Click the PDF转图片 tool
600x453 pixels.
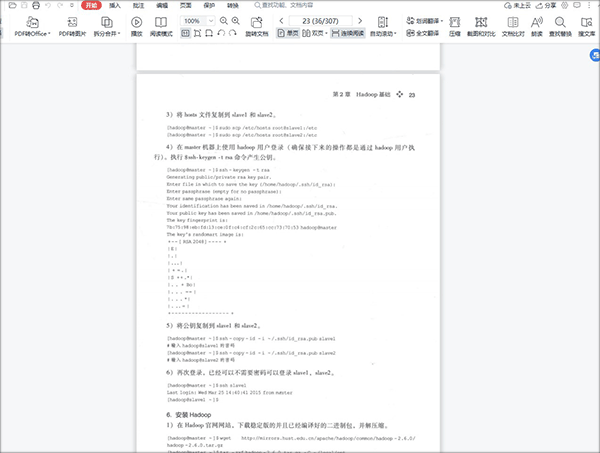pyautogui.click(x=72, y=26)
